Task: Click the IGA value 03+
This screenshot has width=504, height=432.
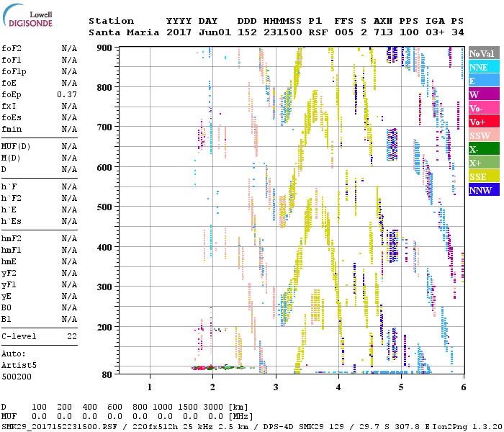Action: coord(435,32)
